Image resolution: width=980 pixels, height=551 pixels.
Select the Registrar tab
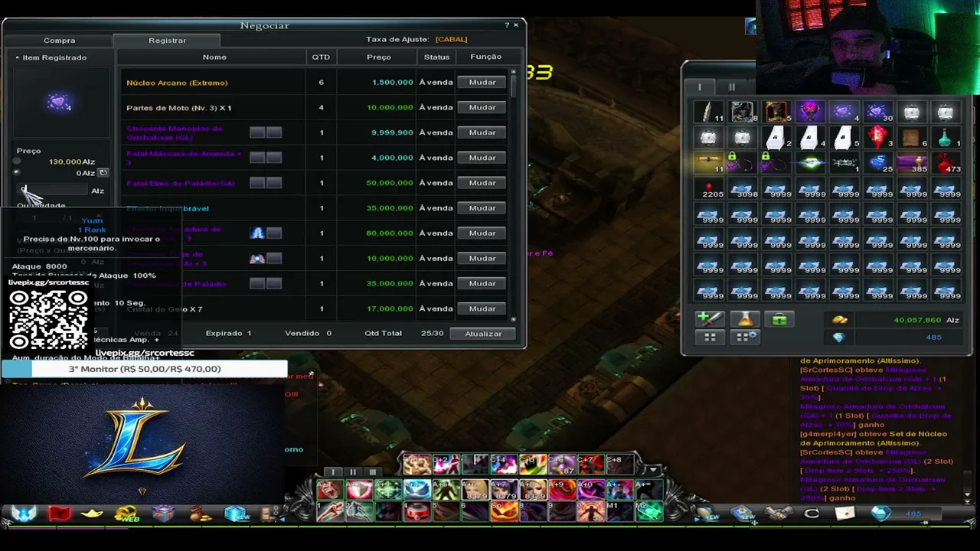click(x=167, y=40)
